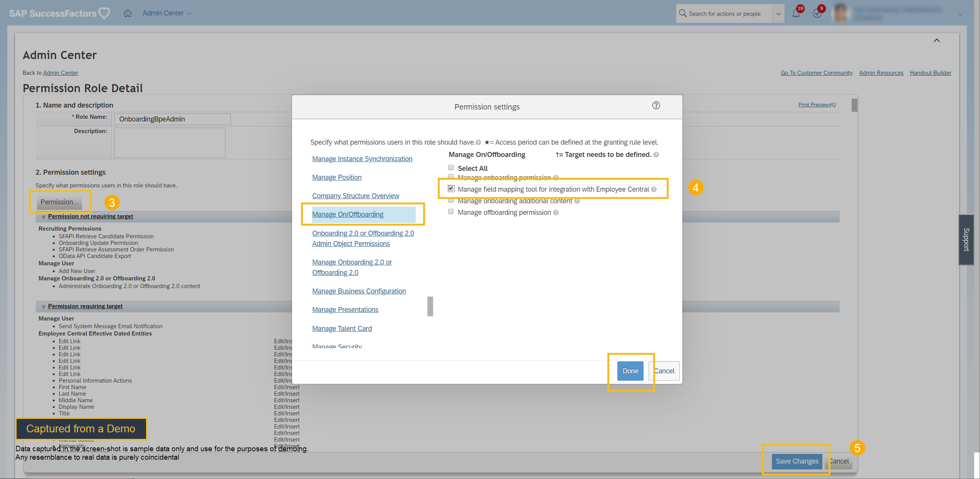Image resolution: width=980 pixels, height=479 pixels.
Task: Open the to-do checkmark icon
Action: (817, 13)
